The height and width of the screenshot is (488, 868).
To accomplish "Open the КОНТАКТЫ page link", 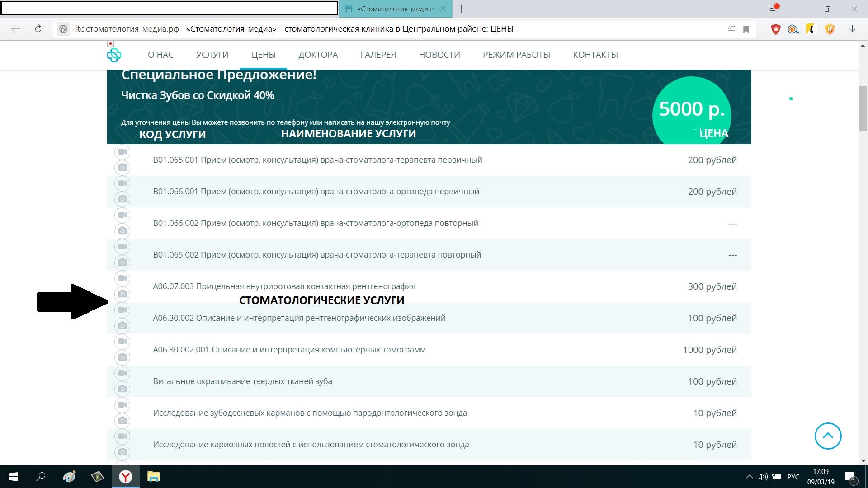I will point(595,55).
